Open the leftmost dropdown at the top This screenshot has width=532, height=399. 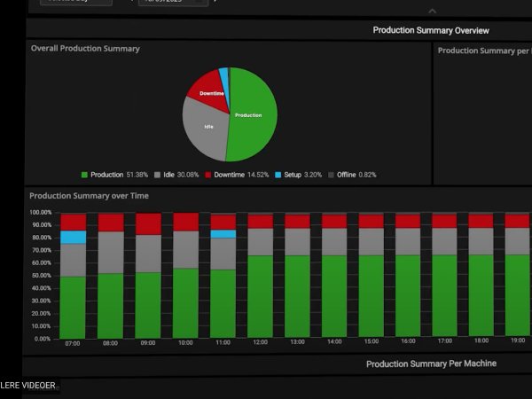(76, 2)
